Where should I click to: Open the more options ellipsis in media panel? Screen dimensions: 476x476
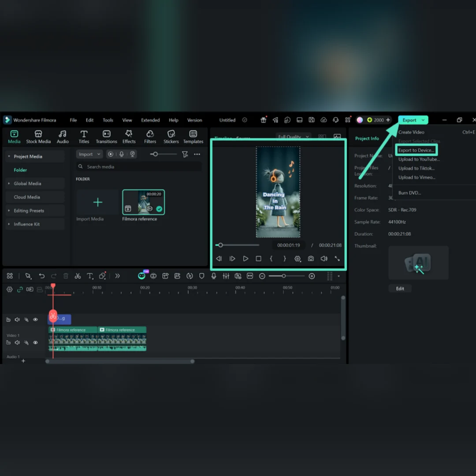(197, 155)
